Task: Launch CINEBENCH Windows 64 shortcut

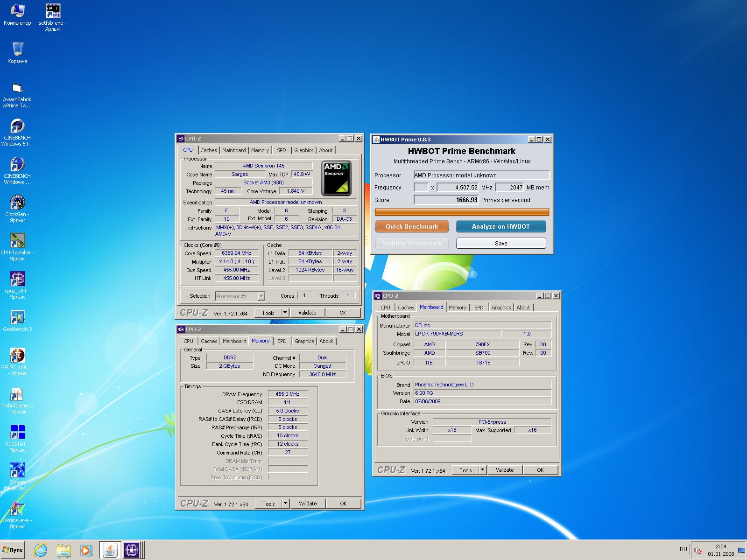Action: [17, 133]
